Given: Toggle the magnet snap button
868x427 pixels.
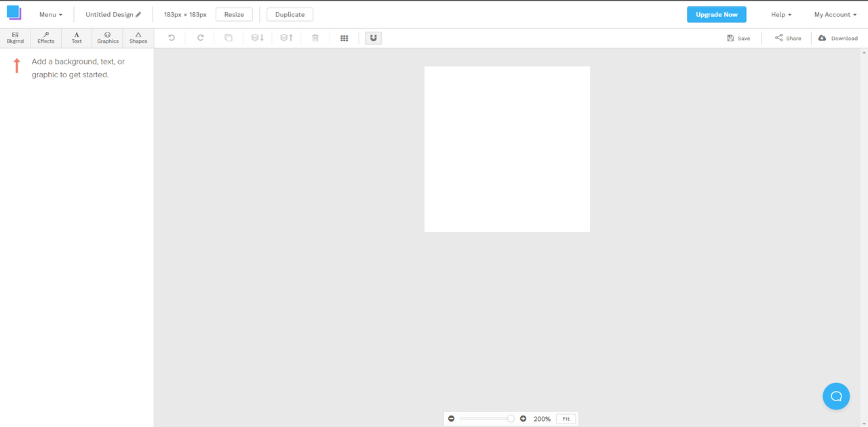Looking at the screenshot, I should coord(374,38).
